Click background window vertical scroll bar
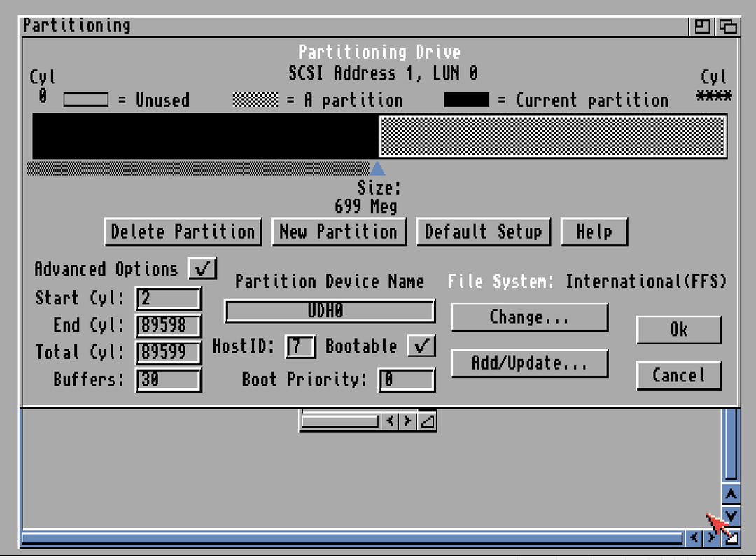 click(x=731, y=444)
